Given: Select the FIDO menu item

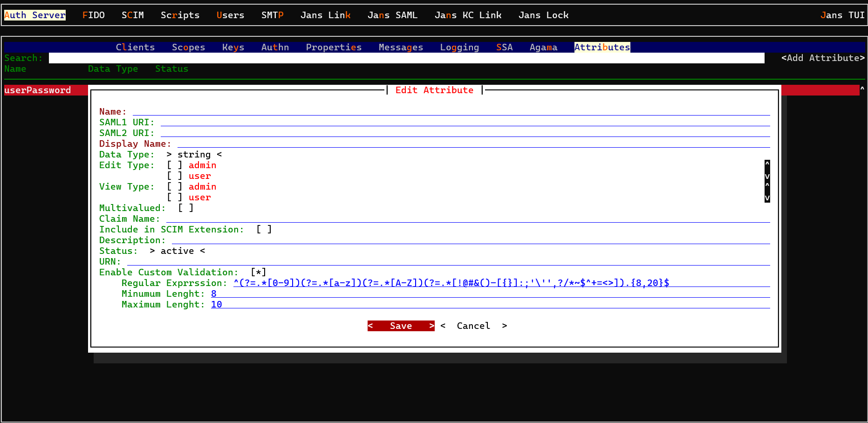Looking at the screenshot, I should [93, 15].
